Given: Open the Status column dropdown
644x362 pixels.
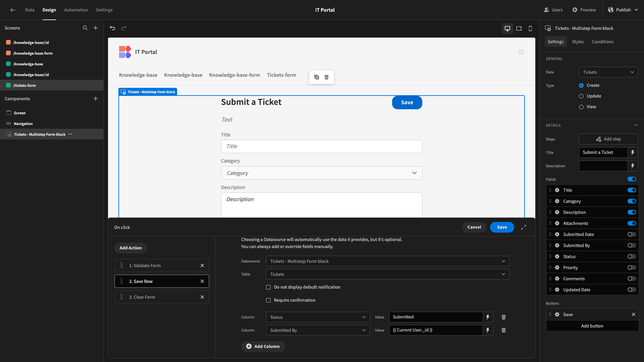Looking at the screenshot, I should [318, 317].
